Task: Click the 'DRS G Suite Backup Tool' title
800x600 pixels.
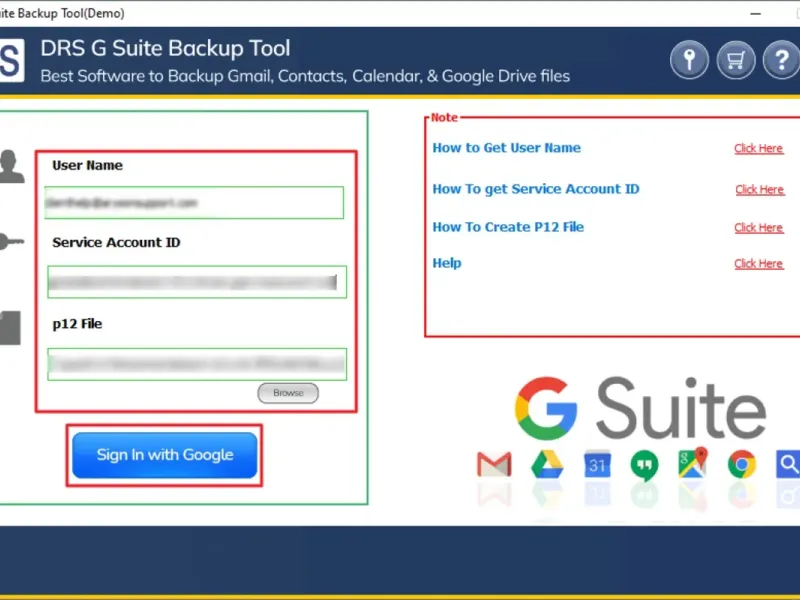Action: tap(165, 48)
